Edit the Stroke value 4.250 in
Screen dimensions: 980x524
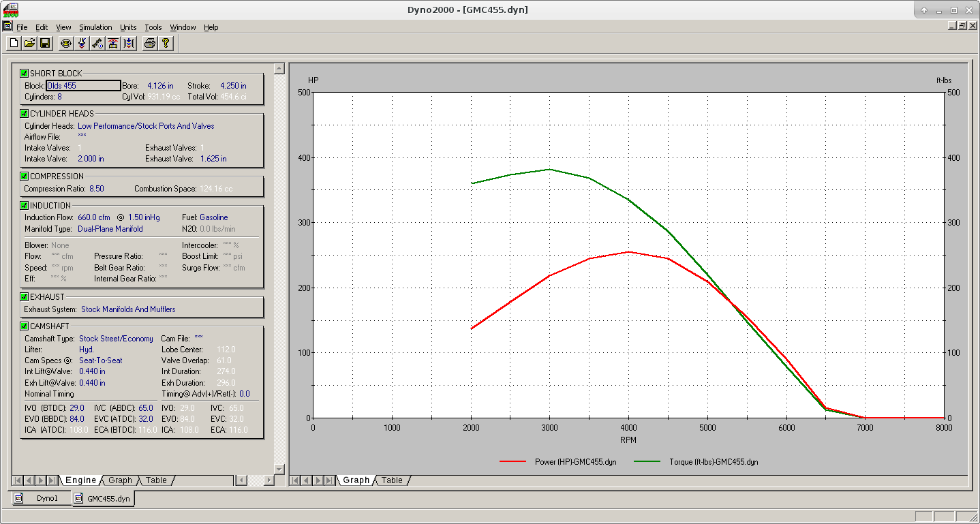coord(233,86)
